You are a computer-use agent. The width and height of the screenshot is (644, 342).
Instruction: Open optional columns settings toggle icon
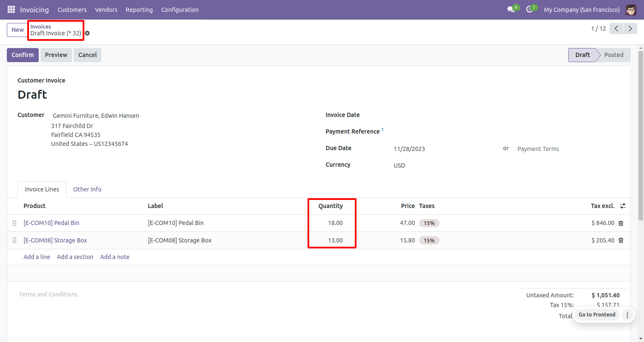point(623,206)
